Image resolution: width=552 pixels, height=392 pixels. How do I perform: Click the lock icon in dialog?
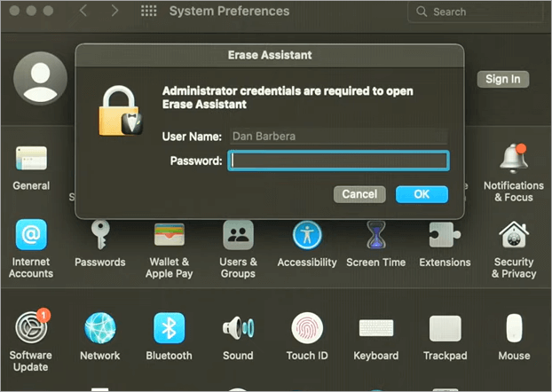[121, 111]
